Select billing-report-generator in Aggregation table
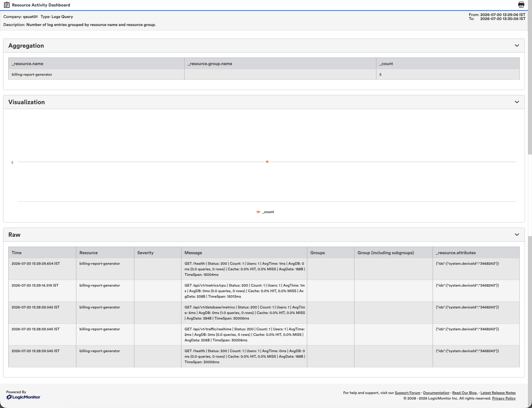Image resolution: width=532 pixels, height=408 pixels. click(32, 75)
